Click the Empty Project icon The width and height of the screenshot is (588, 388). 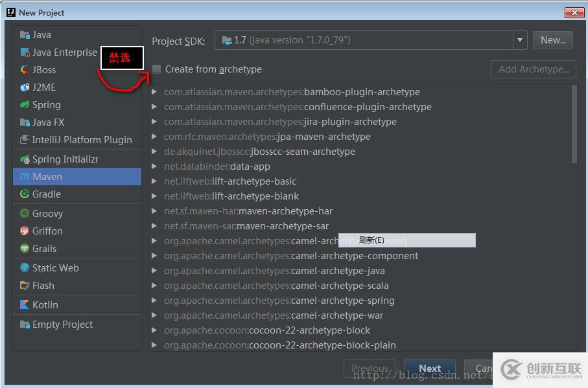[25, 325]
